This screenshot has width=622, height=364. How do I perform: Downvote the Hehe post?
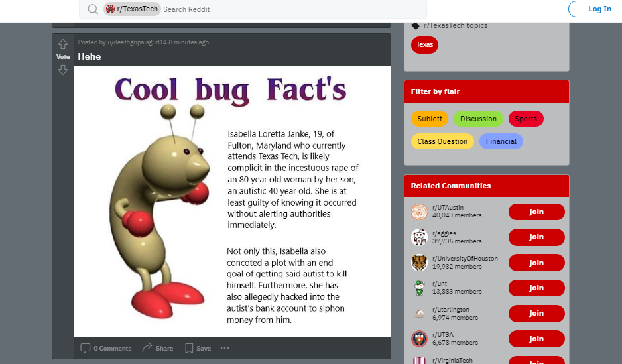[x=63, y=70]
